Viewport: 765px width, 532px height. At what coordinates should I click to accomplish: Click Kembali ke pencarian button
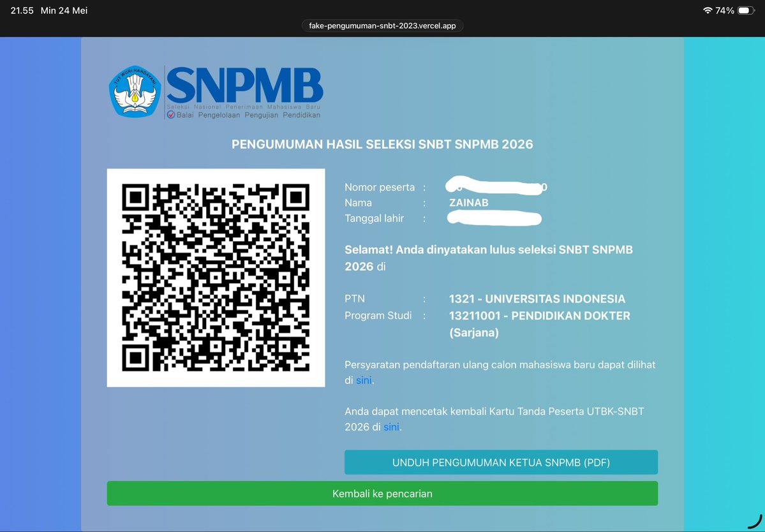383,494
